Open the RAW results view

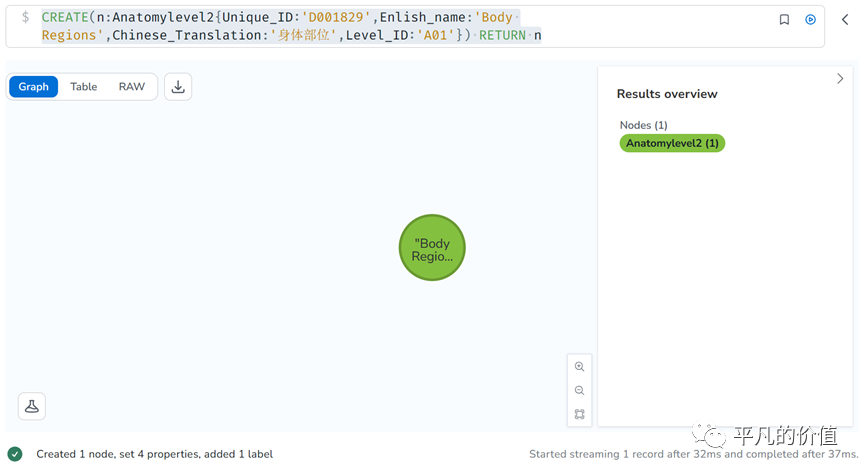132,87
